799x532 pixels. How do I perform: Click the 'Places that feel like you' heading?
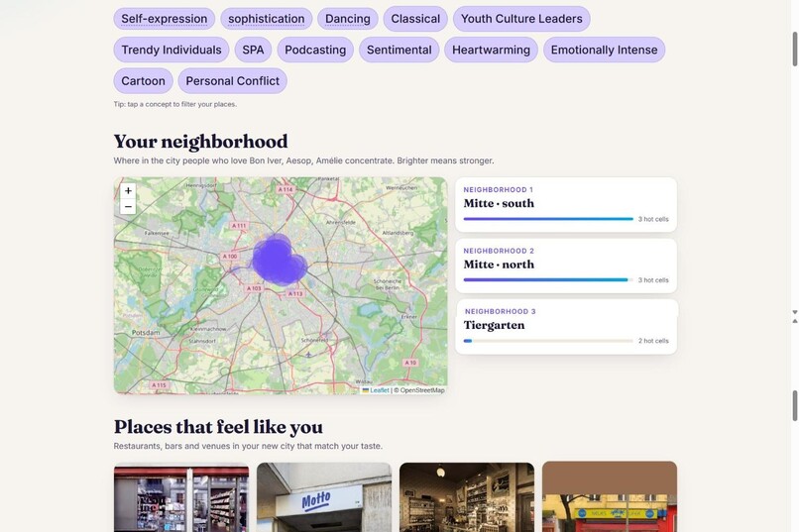pyautogui.click(x=218, y=427)
